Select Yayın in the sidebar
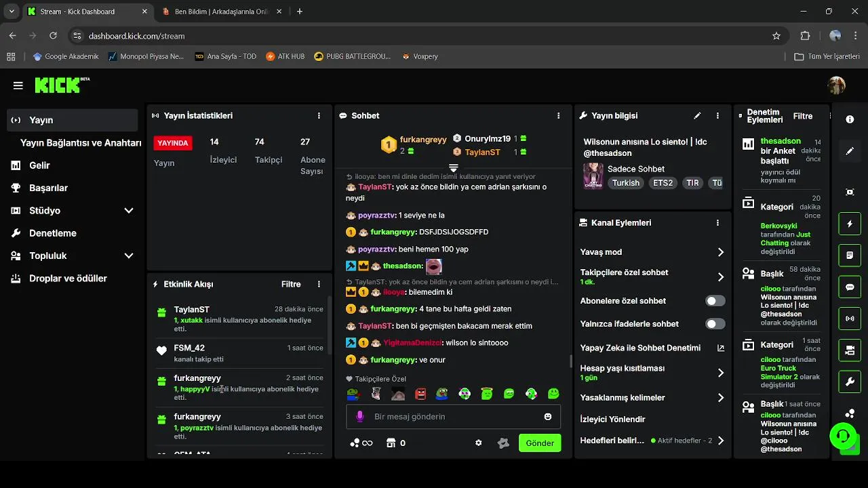Viewport: 868px width, 488px height. [73, 120]
